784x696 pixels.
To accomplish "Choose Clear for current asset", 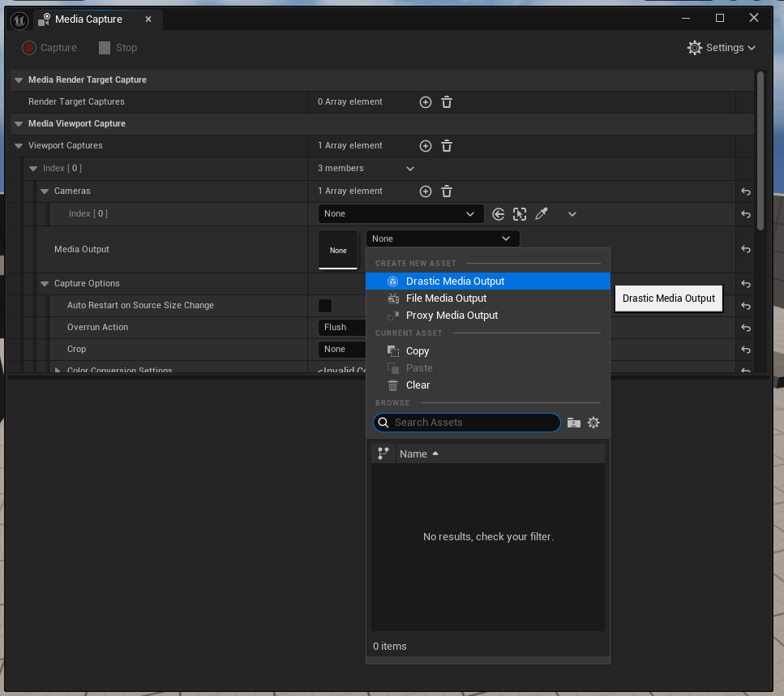I will point(487,385).
